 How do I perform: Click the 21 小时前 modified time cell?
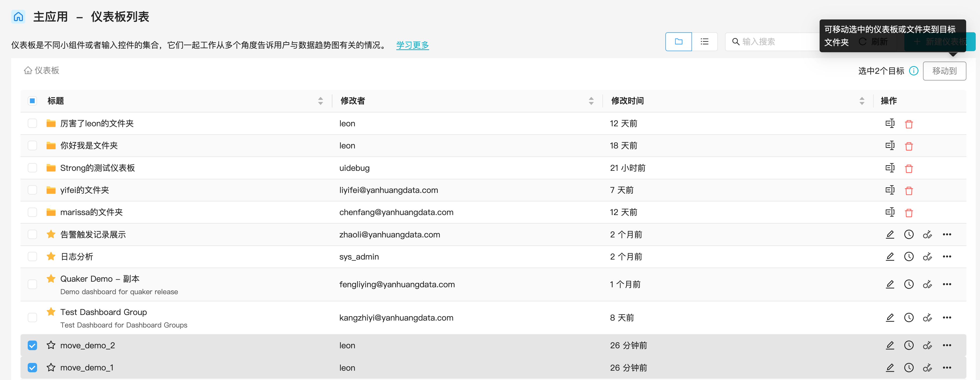pyautogui.click(x=627, y=168)
